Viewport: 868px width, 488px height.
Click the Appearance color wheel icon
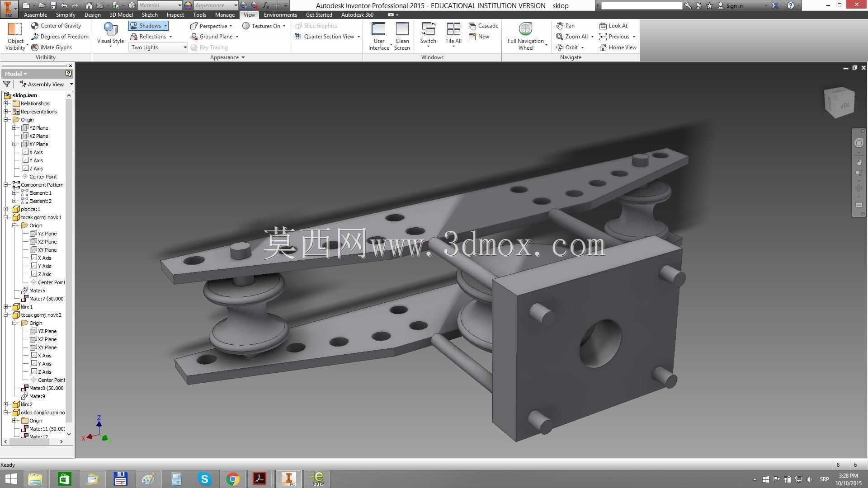pyautogui.click(x=188, y=5)
